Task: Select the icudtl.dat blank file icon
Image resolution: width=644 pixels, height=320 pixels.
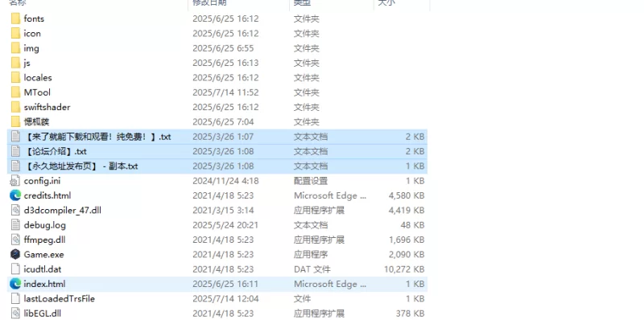Action: coord(15,269)
